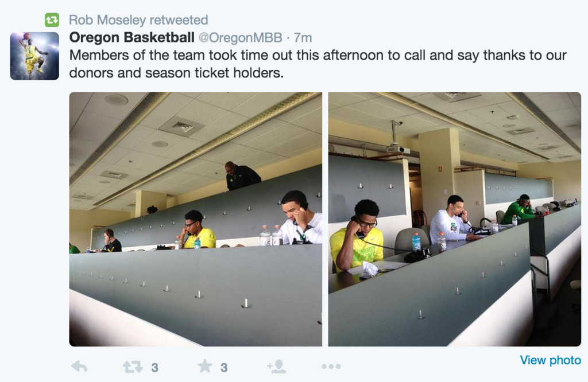Click the man standing in left photo
The image size is (588, 382).
[x=242, y=176]
